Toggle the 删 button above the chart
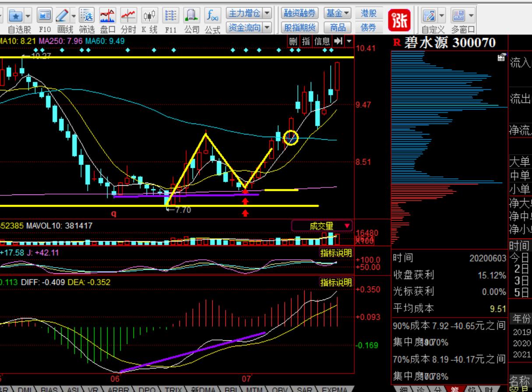The width and height of the screenshot is (532, 392). (x=293, y=42)
